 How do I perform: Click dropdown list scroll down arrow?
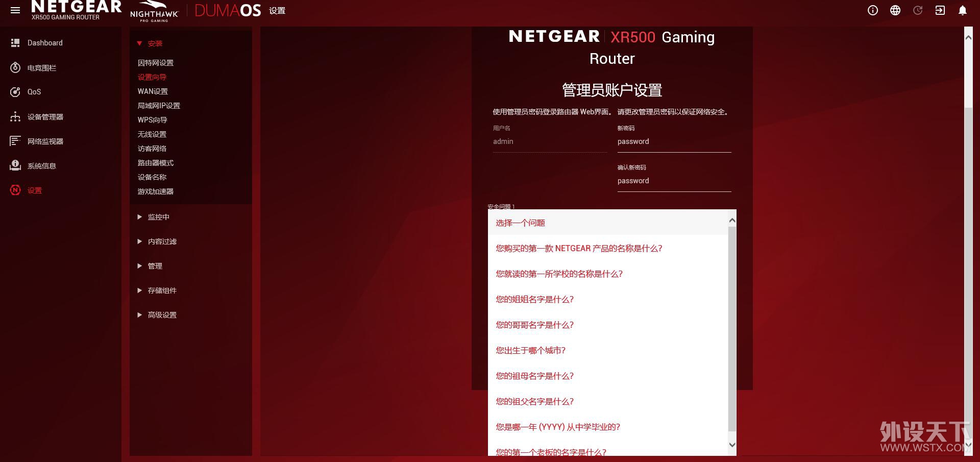pyautogui.click(x=732, y=445)
